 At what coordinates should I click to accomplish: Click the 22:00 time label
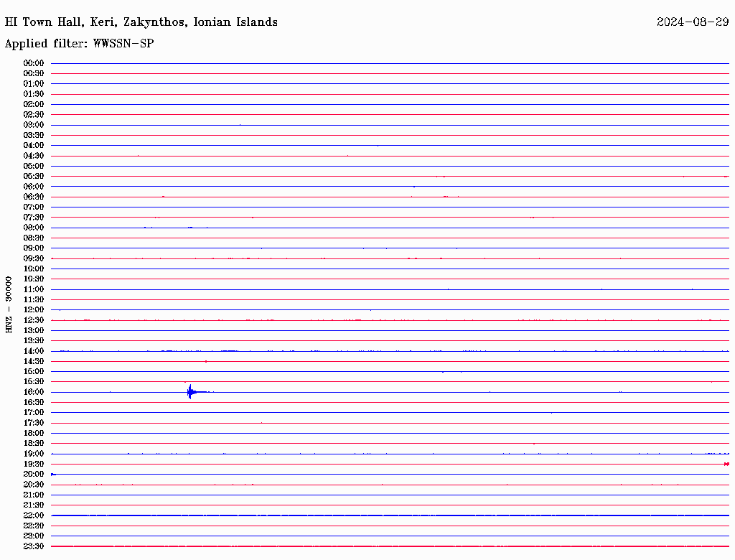pos(34,515)
